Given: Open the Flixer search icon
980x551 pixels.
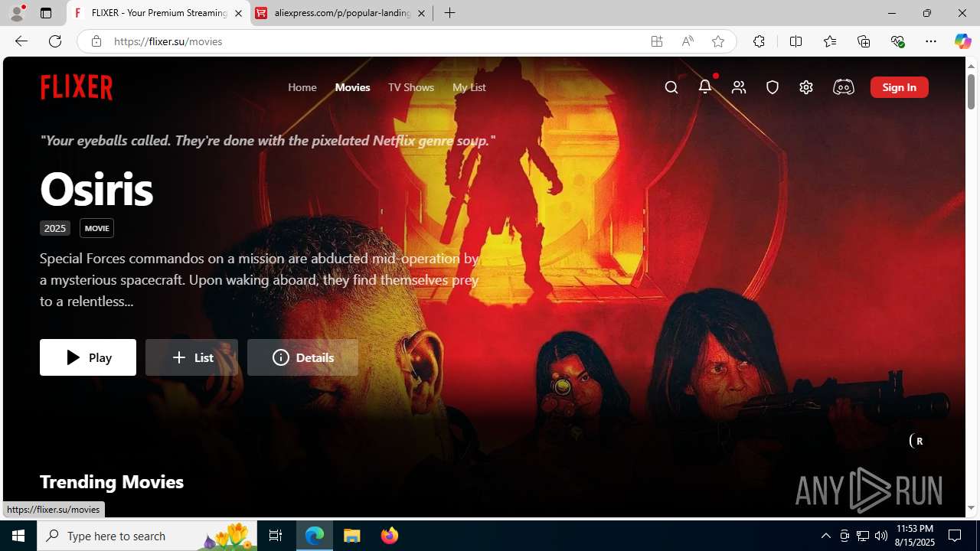Looking at the screenshot, I should 671,87.
